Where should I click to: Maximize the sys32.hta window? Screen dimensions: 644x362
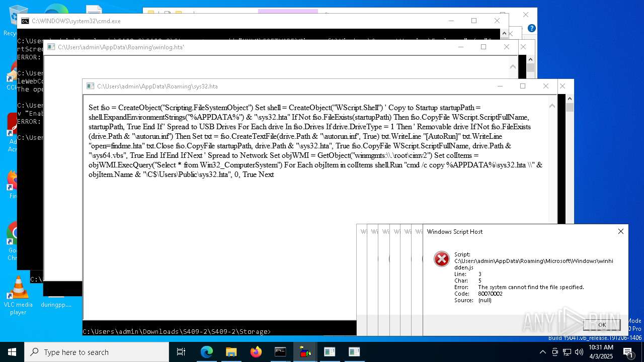click(523, 86)
